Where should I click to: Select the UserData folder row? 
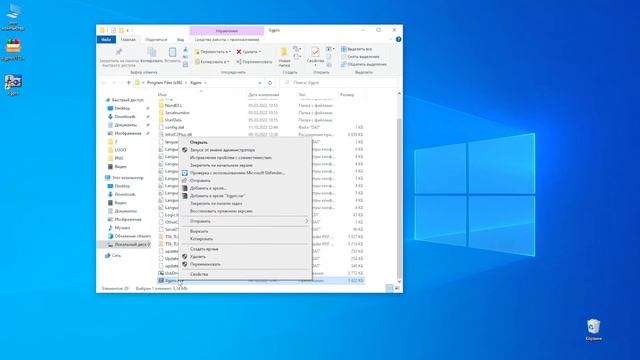pos(260,120)
